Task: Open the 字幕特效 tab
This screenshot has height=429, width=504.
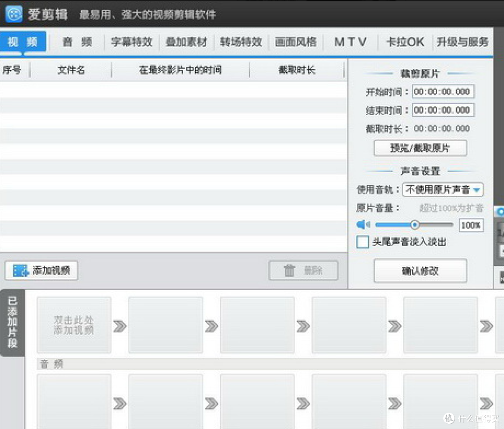Action: pyautogui.click(x=132, y=42)
